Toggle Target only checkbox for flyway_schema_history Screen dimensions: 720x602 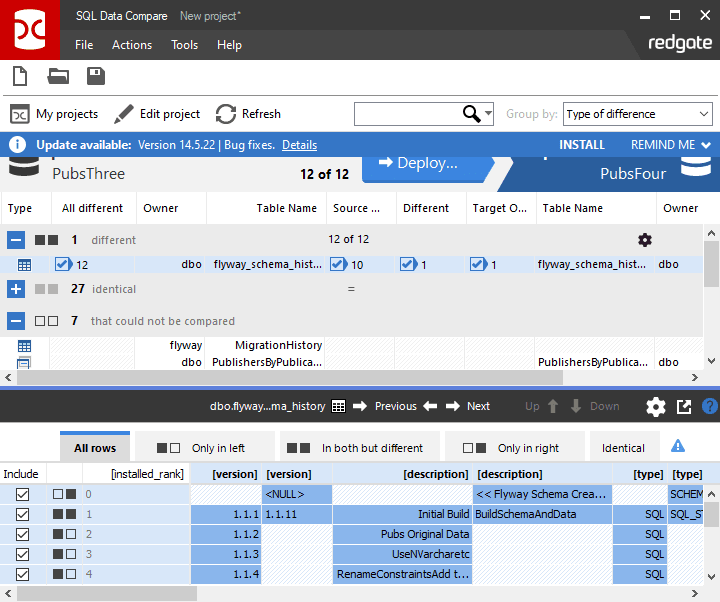(477, 264)
